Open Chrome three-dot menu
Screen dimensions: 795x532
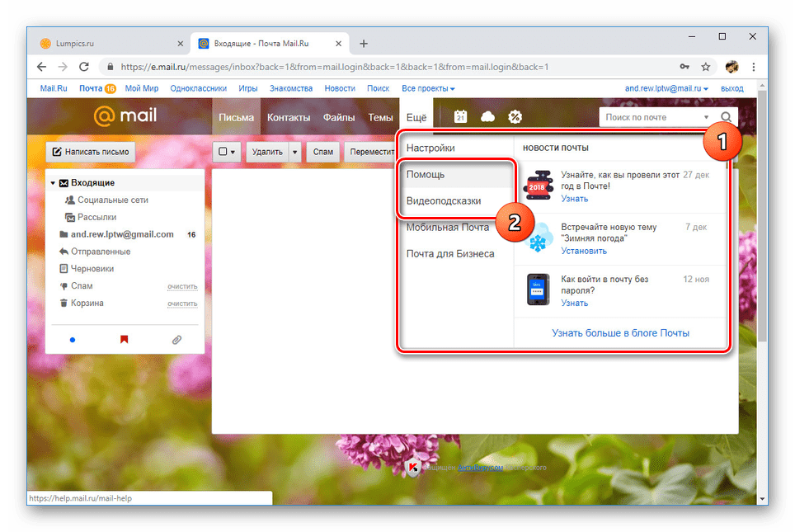click(x=754, y=67)
